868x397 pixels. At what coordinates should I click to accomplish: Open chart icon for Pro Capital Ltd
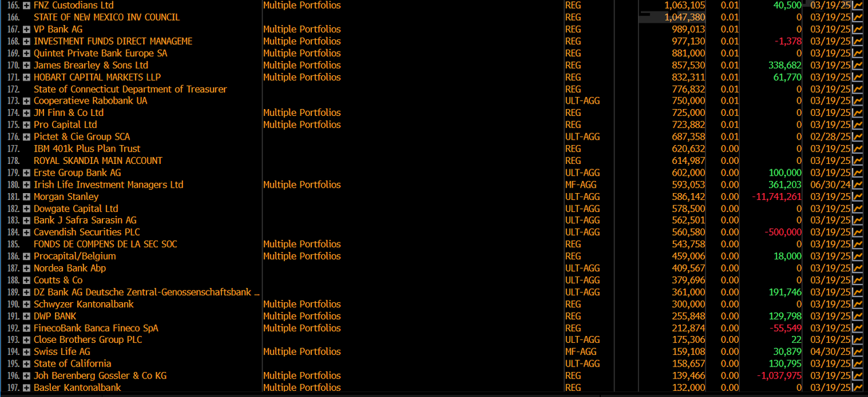pos(857,125)
